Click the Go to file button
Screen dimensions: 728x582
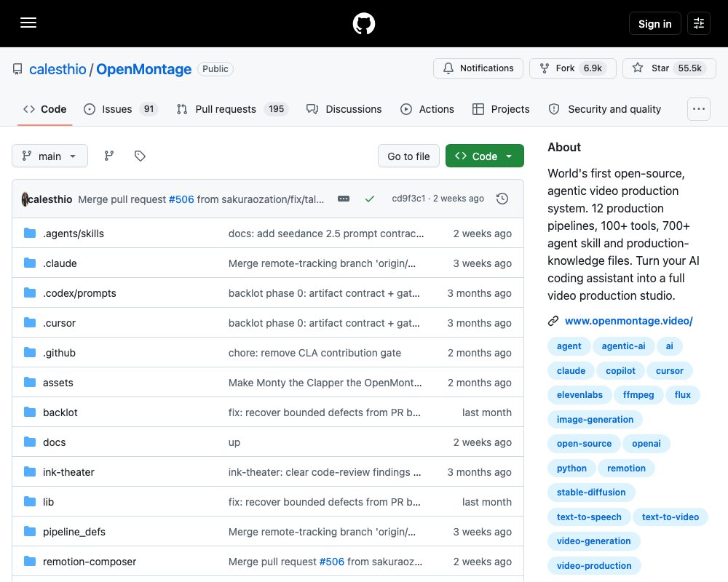[x=408, y=156]
